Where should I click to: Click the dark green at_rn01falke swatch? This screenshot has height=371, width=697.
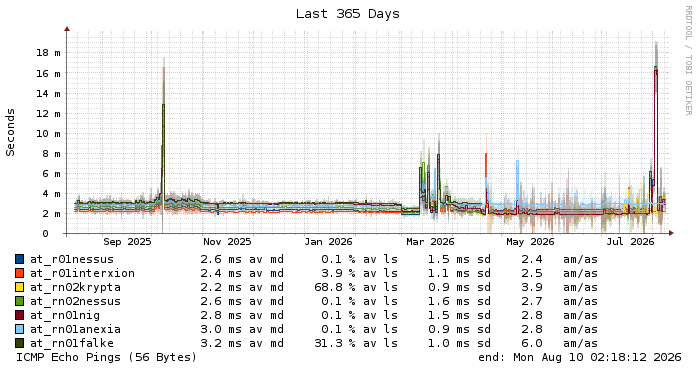click(x=20, y=343)
